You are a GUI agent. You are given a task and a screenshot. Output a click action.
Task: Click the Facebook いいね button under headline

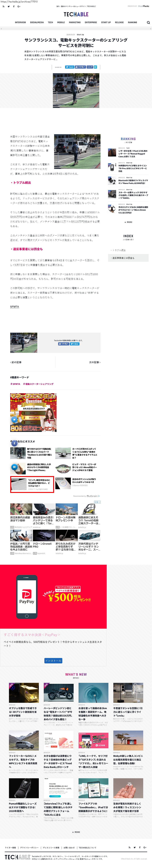tap(80, 67)
